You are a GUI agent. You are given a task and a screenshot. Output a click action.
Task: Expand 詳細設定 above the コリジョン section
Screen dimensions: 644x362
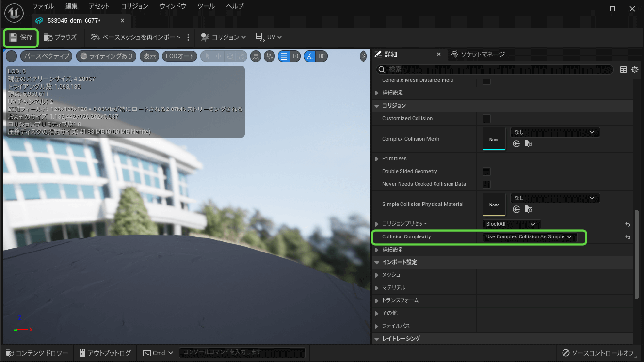click(377, 93)
